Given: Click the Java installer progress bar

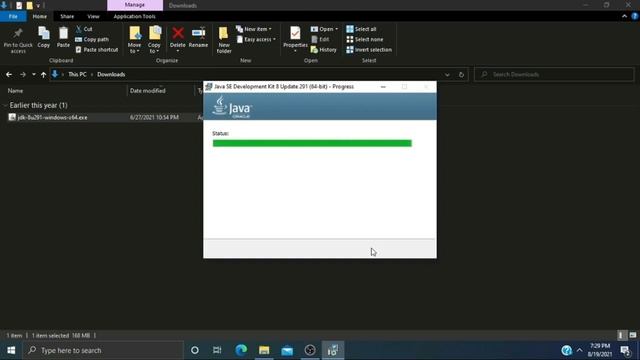Looking at the screenshot, I should tap(312, 143).
